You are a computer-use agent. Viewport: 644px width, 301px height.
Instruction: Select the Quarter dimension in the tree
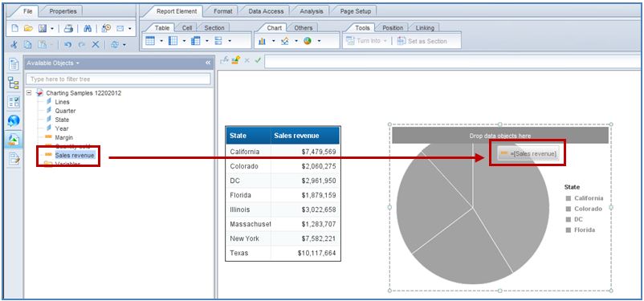click(x=65, y=111)
